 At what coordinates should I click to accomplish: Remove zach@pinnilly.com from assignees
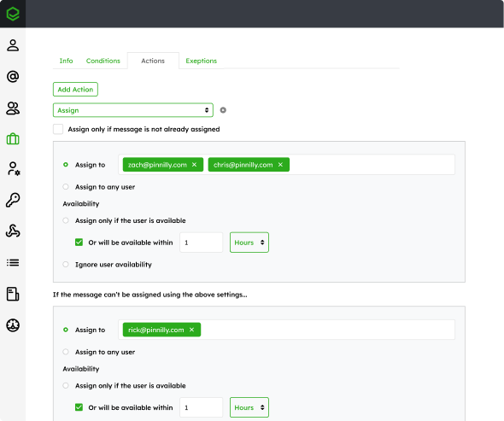click(x=194, y=165)
